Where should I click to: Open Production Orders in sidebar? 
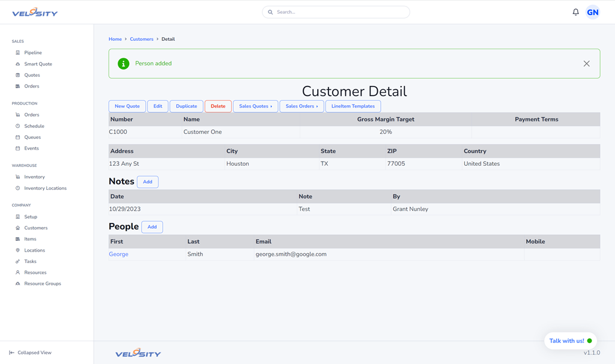(31, 115)
